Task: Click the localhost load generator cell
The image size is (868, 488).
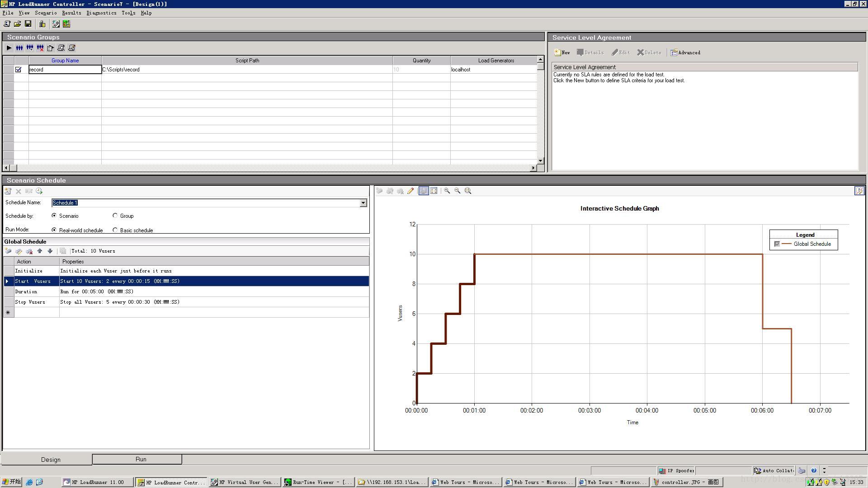Action: tap(494, 70)
